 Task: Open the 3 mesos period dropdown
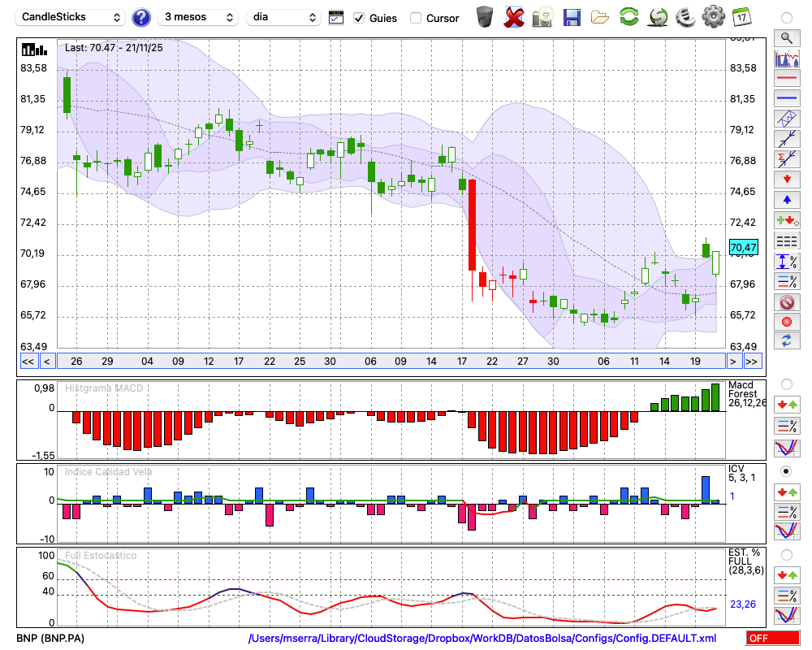(x=198, y=17)
